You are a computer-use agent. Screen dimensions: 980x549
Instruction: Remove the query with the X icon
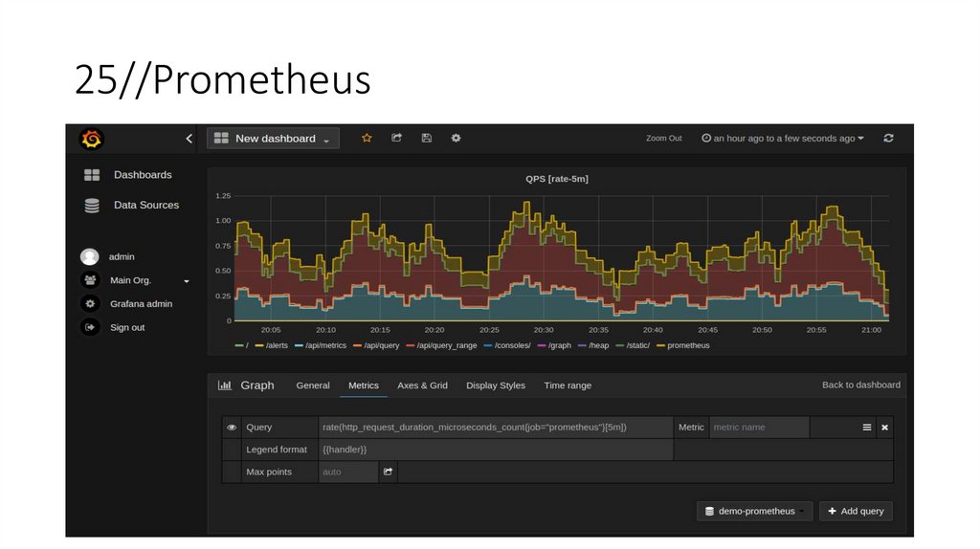tap(885, 428)
